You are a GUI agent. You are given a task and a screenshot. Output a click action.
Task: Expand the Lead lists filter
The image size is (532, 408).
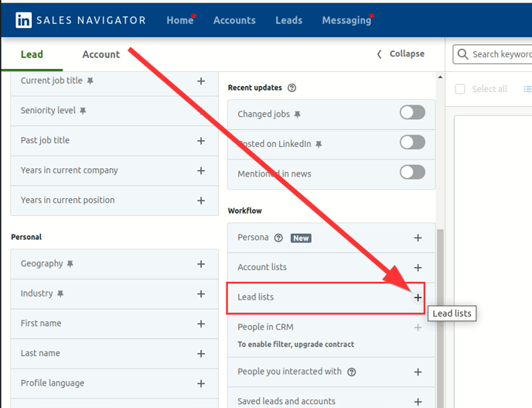click(x=418, y=297)
